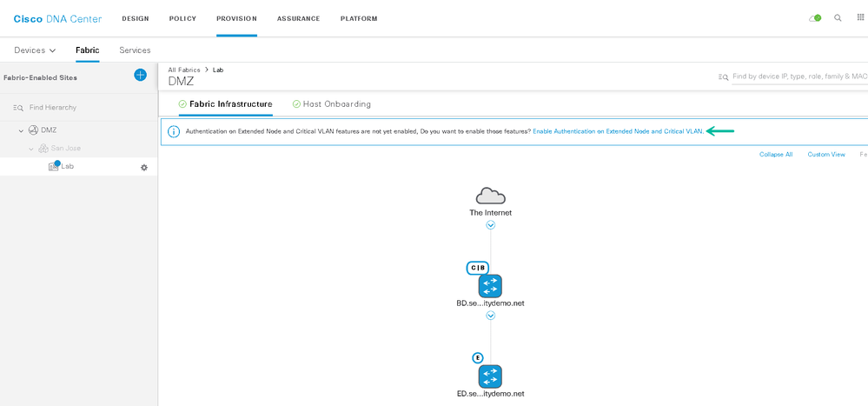Collapse the DMZ tree node chevron
The width and height of the screenshot is (868, 406).
click(21, 130)
